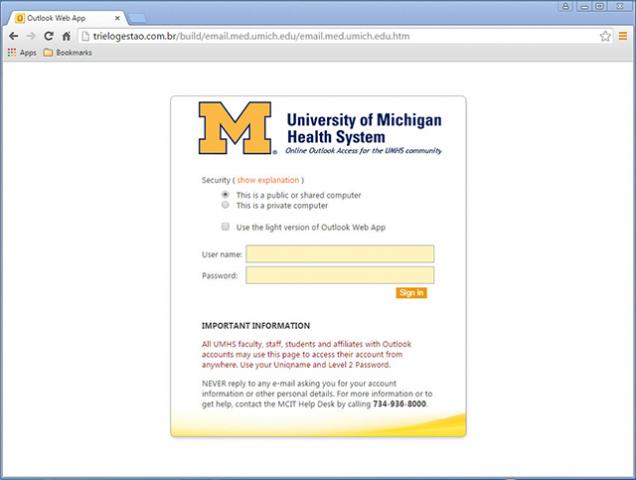Viewport: 636px width, 480px height.
Task: Click the browser forward arrow
Action: (31, 36)
